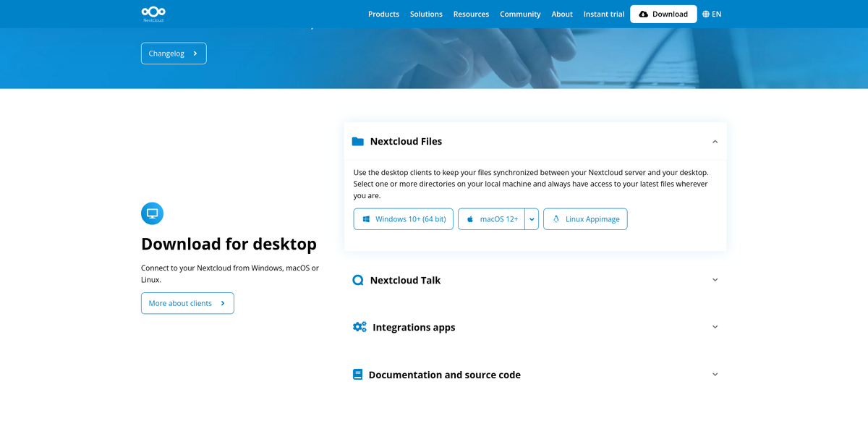Click the globe icon next to EN
The height and width of the screenshot is (434, 868).
coord(705,14)
